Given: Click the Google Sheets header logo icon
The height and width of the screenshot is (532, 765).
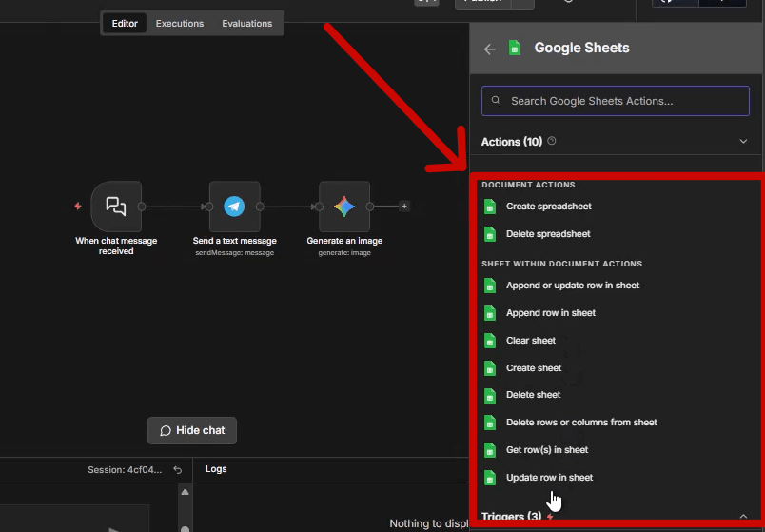Looking at the screenshot, I should (x=515, y=49).
